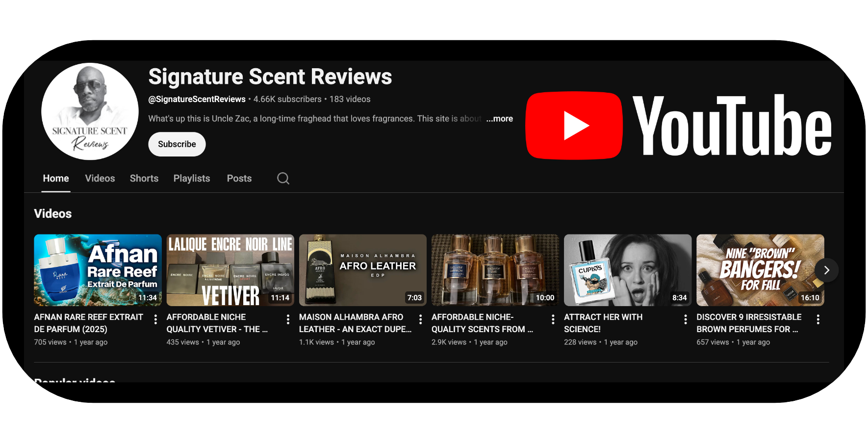Open options menu for Affordable Niche Vetiver video
This screenshot has height=443, width=868.
pyautogui.click(x=288, y=319)
